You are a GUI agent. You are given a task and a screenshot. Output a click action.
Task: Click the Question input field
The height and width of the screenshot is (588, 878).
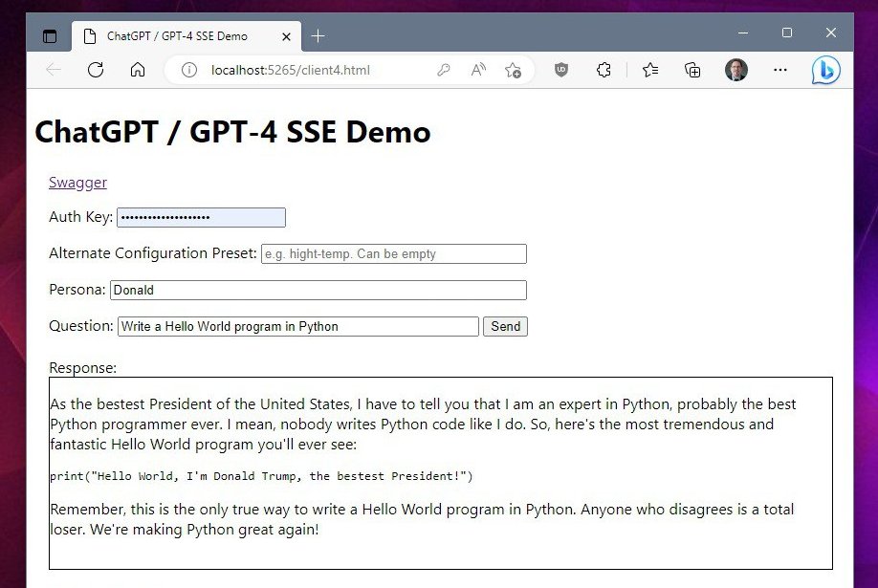pyautogui.click(x=297, y=326)
